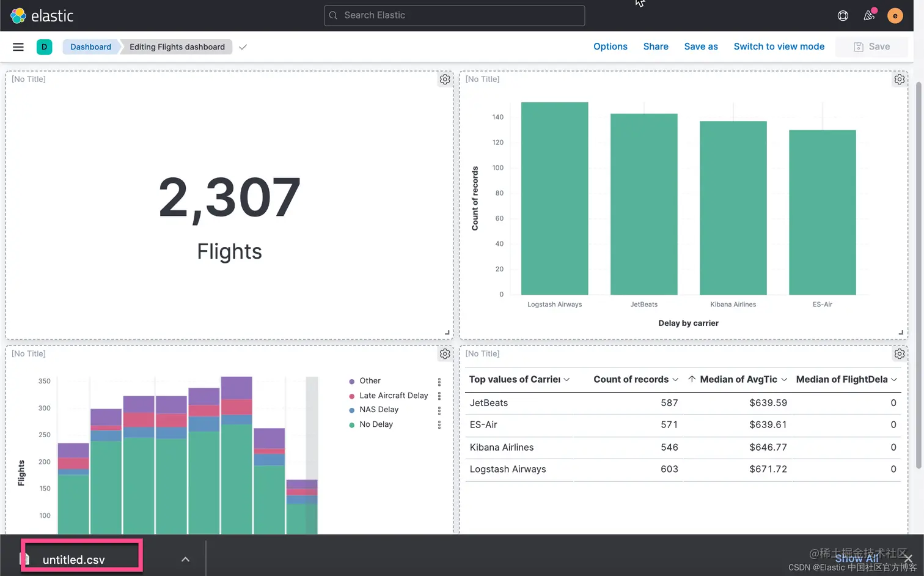Screen dimensions: 924x576
Task: Click the Search Elastic field
Action: click(x=454, y=16)
